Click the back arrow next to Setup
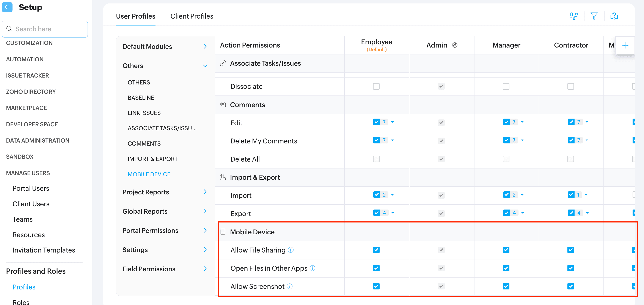 [7, 7]
